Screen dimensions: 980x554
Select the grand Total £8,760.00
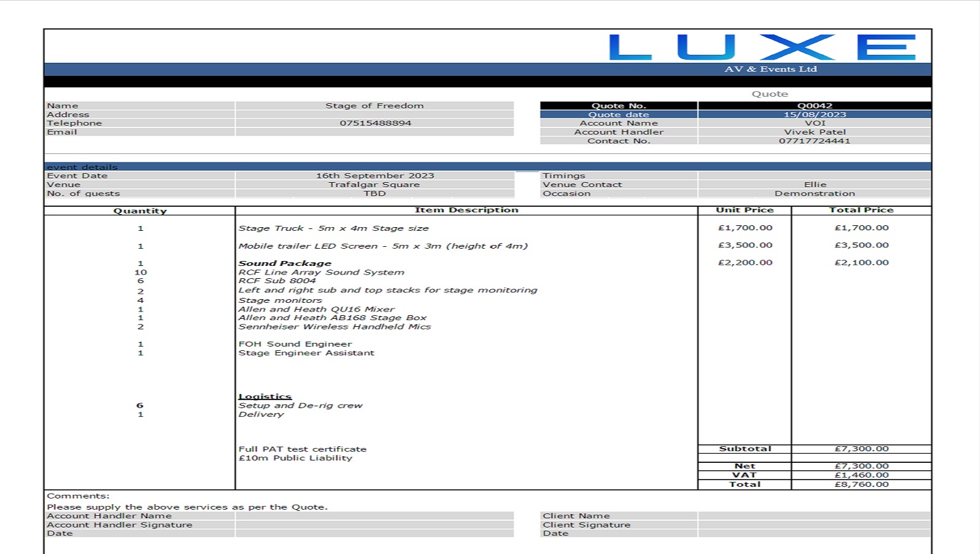(861, 484)
